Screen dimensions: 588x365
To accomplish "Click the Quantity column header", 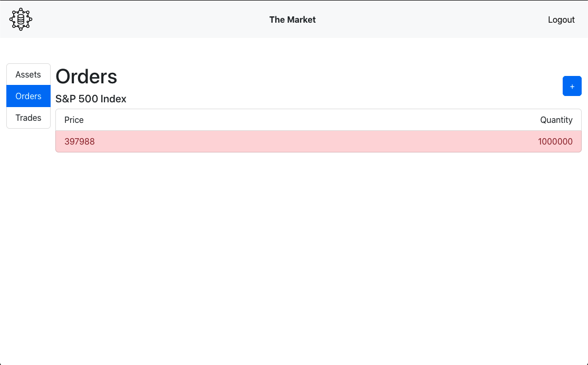I will coord(556,120).
